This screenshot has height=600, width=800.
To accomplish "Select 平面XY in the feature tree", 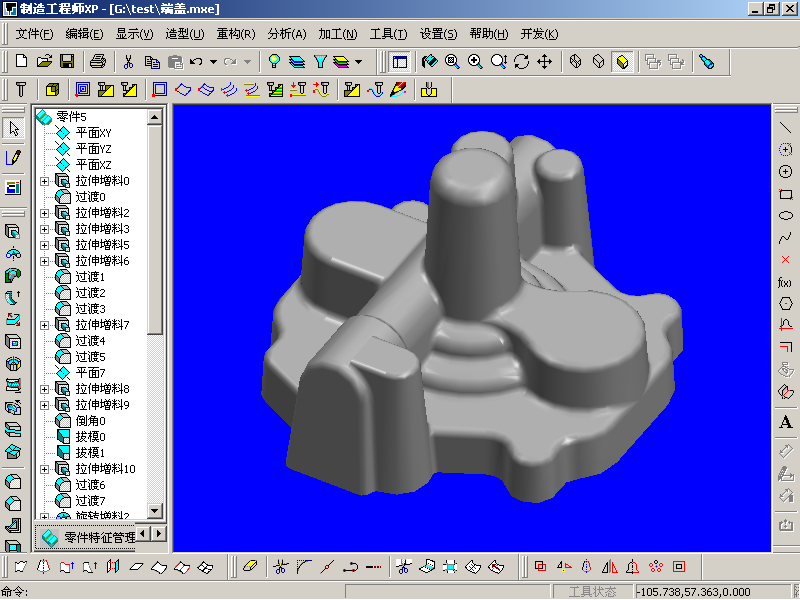I will pyautogui.click(x=93, y=133).
